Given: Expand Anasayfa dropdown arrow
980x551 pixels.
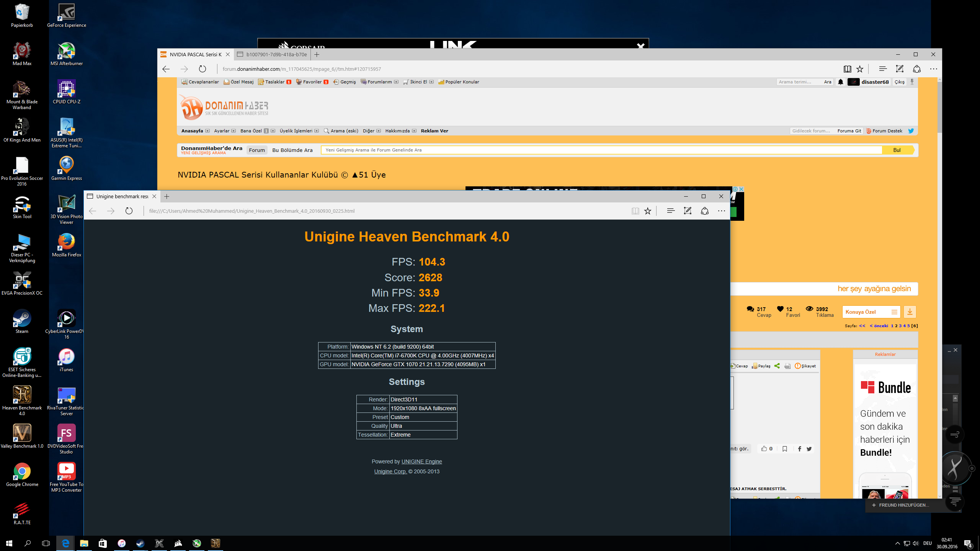Looking at the screenshot, I should tap(207, 131).
